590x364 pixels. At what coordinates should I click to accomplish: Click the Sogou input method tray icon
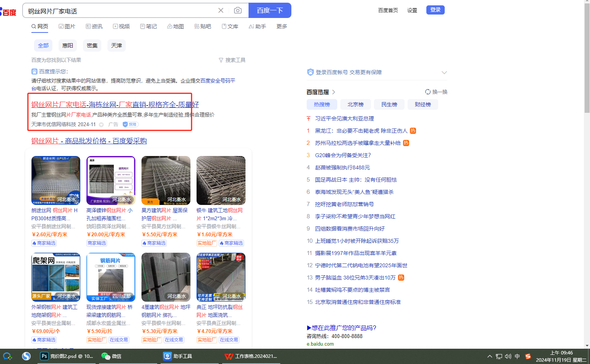(528, 356)
